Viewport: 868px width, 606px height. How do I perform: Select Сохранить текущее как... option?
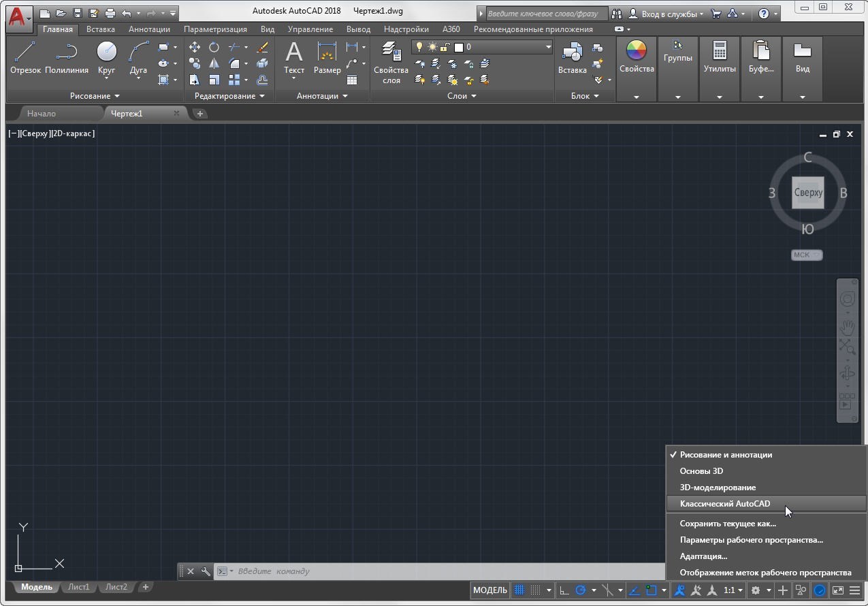[x=728, y=524]
